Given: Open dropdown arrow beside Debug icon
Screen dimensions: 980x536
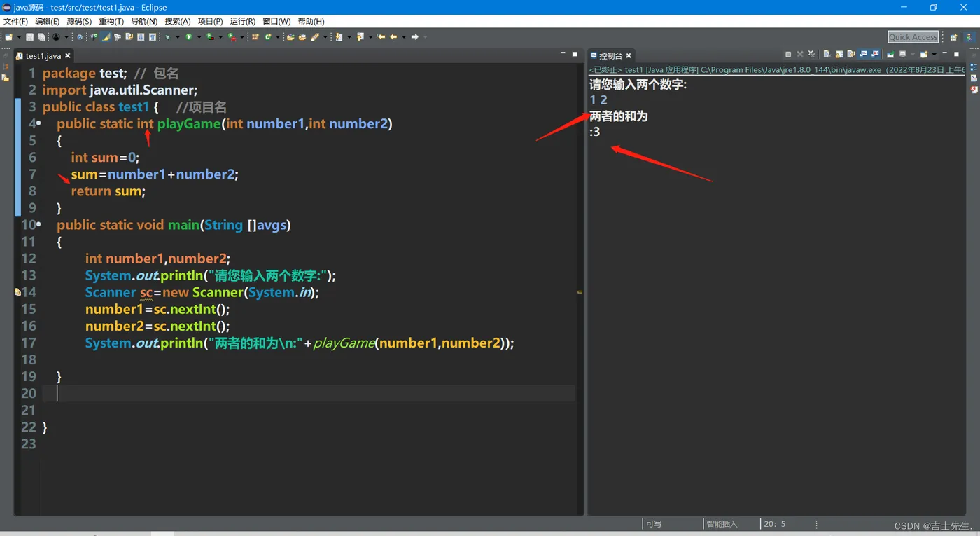Looking at the screenshot, I should tap(177, 36).
